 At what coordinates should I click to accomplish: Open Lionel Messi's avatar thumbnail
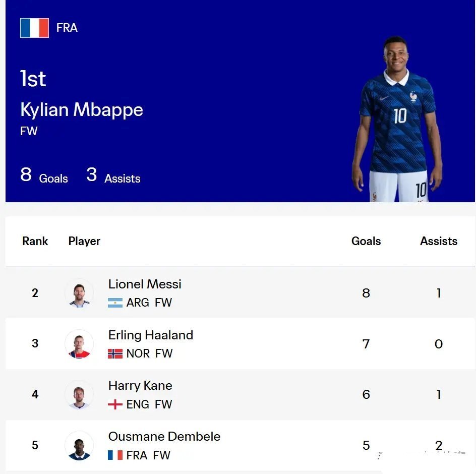(x=79, y=293)
